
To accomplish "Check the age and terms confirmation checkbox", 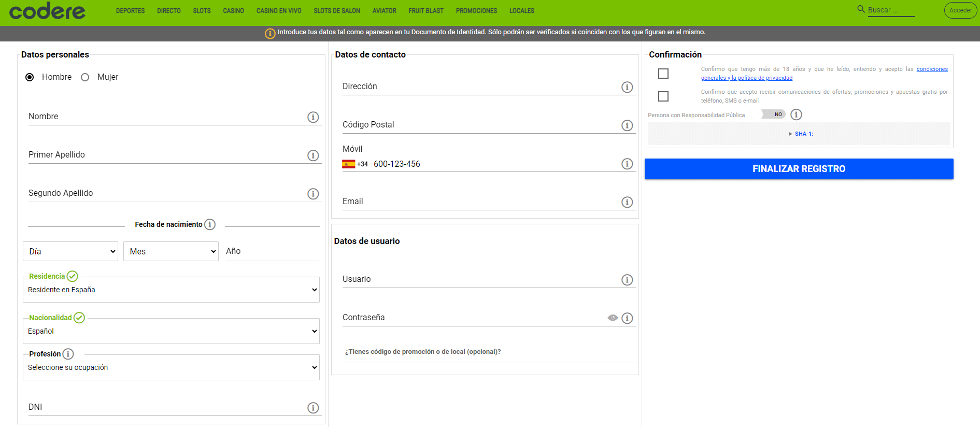I will point(663,74).
